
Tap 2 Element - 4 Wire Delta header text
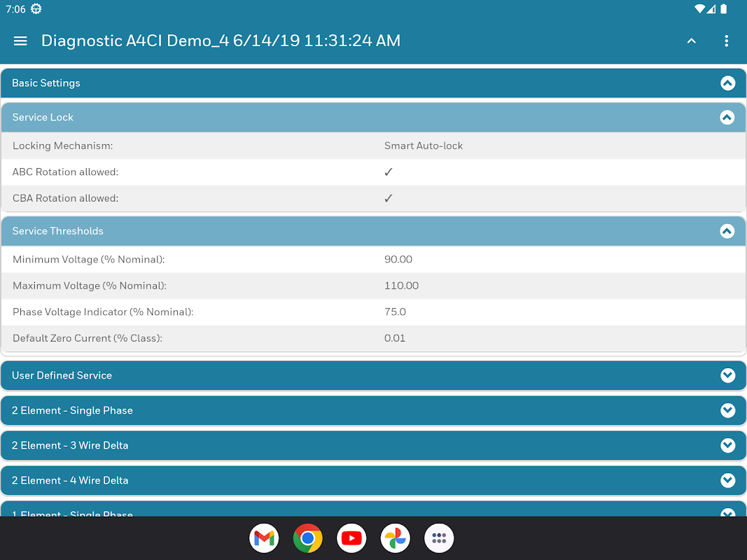tap(70, 480)
